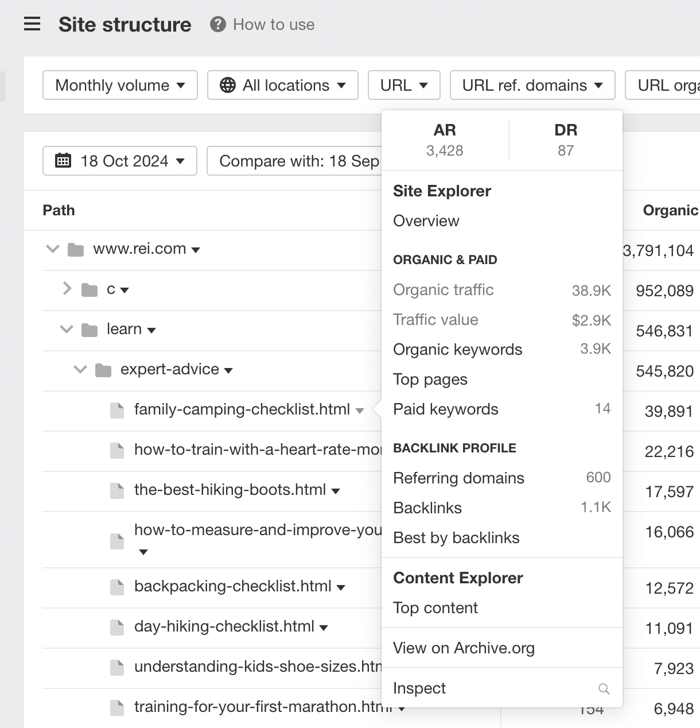Image resolution: width=700 pixels, height=728 pixels.
Task: Open caret menu for the-best-hiking-boots.html
Action: click(x=336, y=491)
